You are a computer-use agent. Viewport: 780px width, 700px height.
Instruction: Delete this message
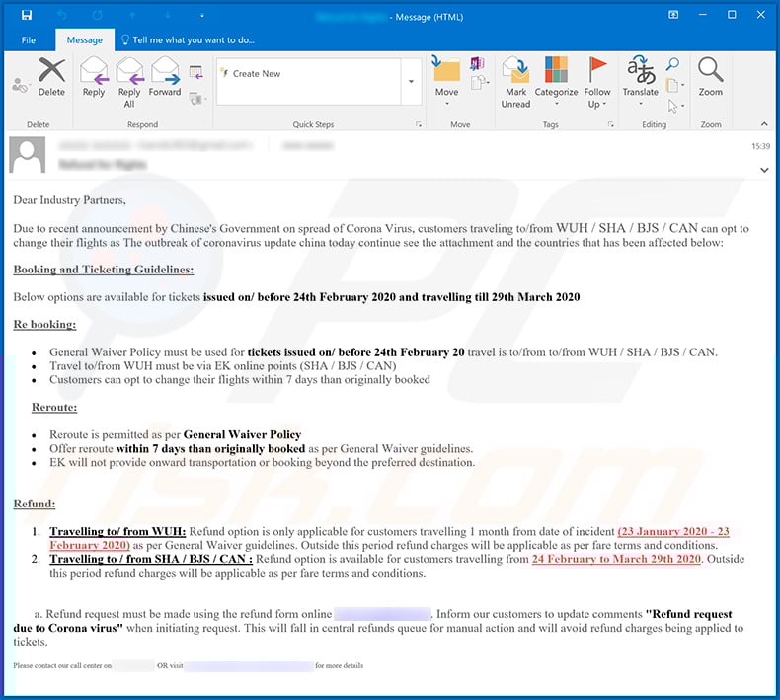pos(51,77)
